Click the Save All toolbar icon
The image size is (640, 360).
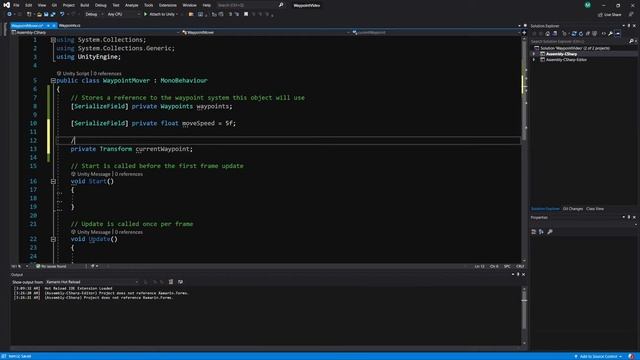coord(53,14)
